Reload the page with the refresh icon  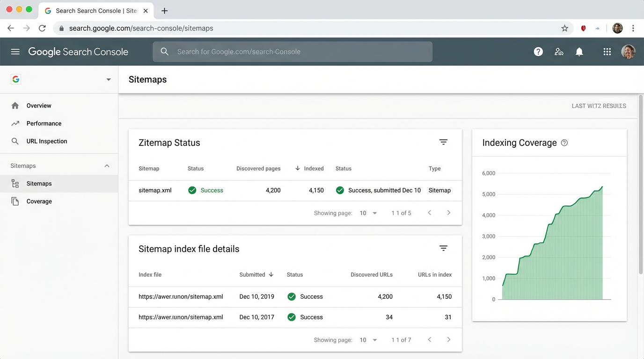(42, 28)
